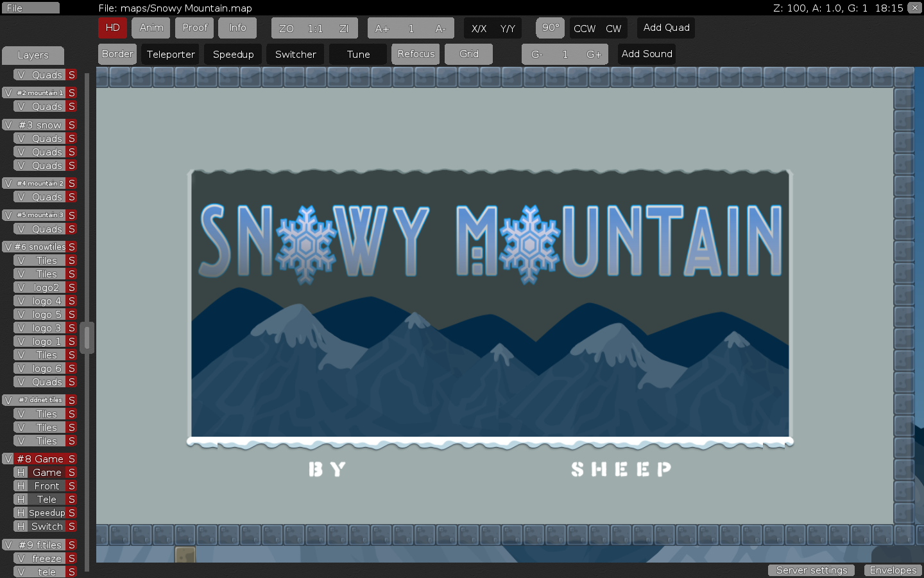Expand the Server settings panel
924x578 pixels.
(811, 570)
